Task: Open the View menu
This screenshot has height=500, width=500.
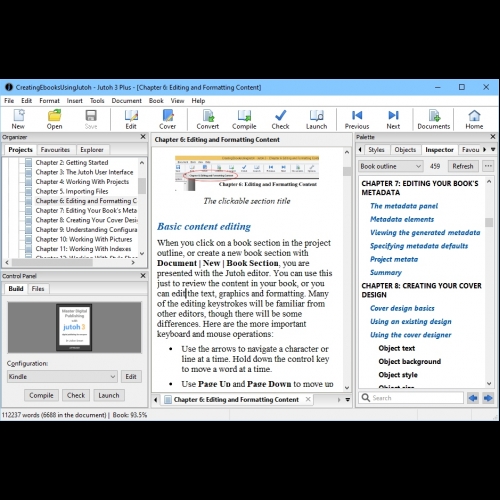Action: 177,101
